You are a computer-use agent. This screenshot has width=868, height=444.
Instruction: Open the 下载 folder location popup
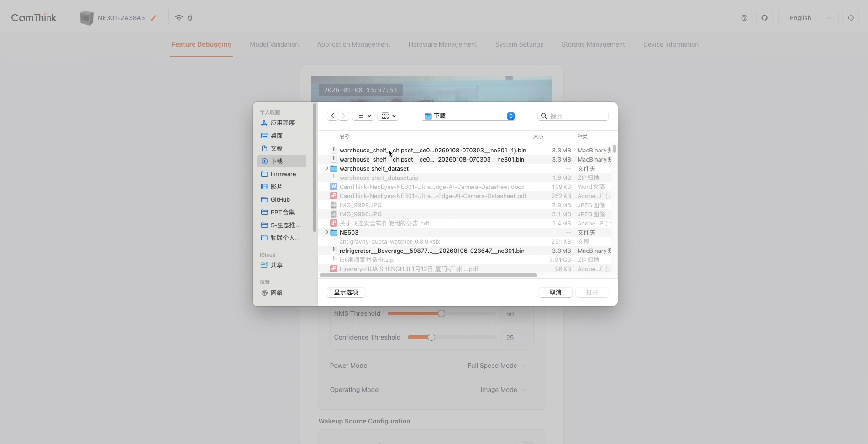[469, 116]
